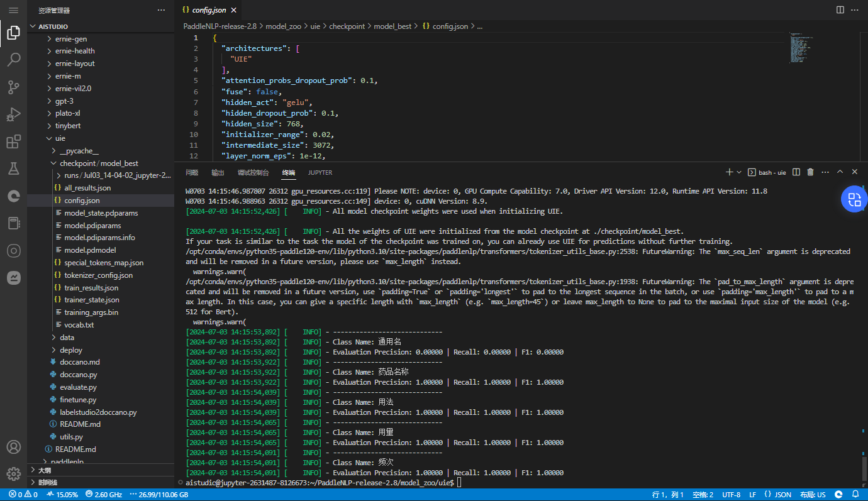Viewport: 868px width, 501px height.
Task: Open editor more actions ellipsis
Action: [855, 10]
